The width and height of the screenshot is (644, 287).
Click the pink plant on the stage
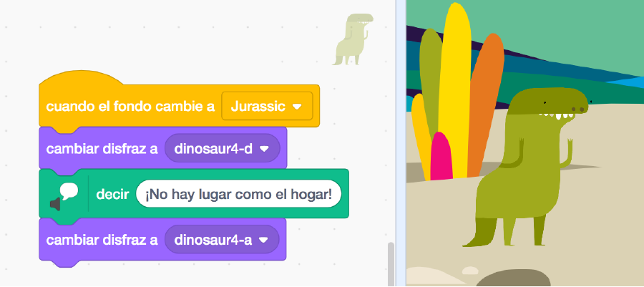(x=441, y=156)
